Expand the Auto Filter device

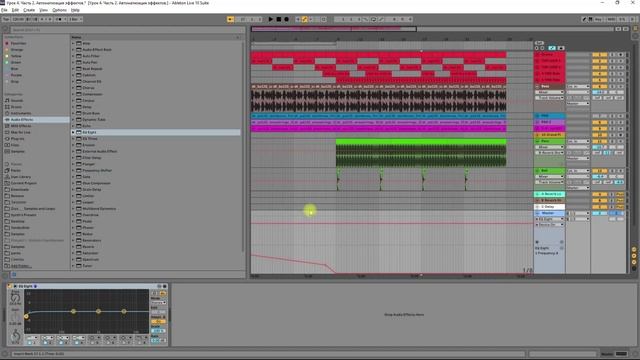(73, 56)
